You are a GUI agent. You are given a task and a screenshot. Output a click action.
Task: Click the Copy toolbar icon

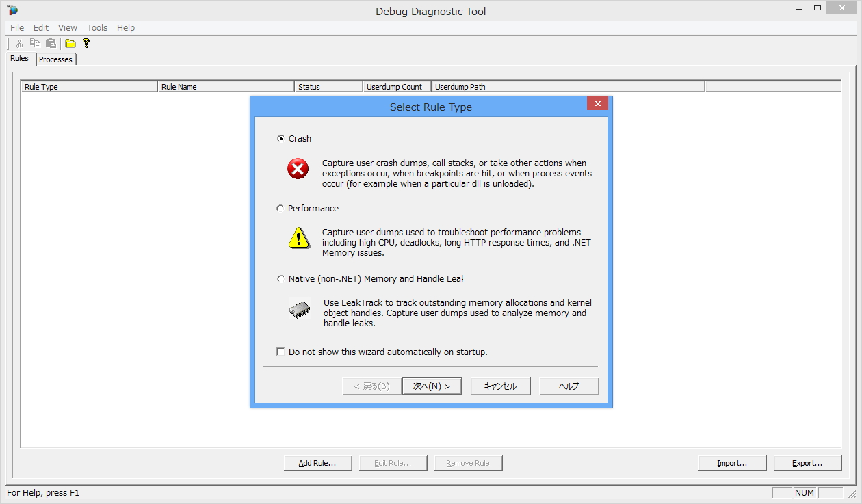[35, 43]
